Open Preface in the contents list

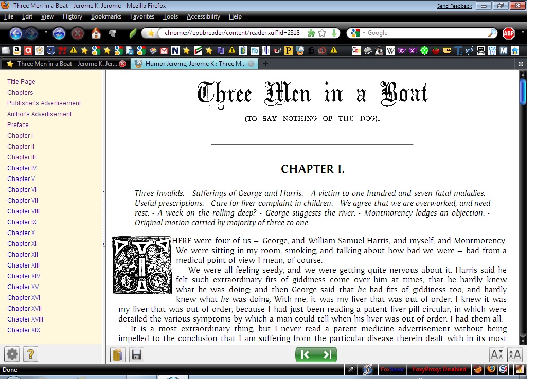pos(18,125)
